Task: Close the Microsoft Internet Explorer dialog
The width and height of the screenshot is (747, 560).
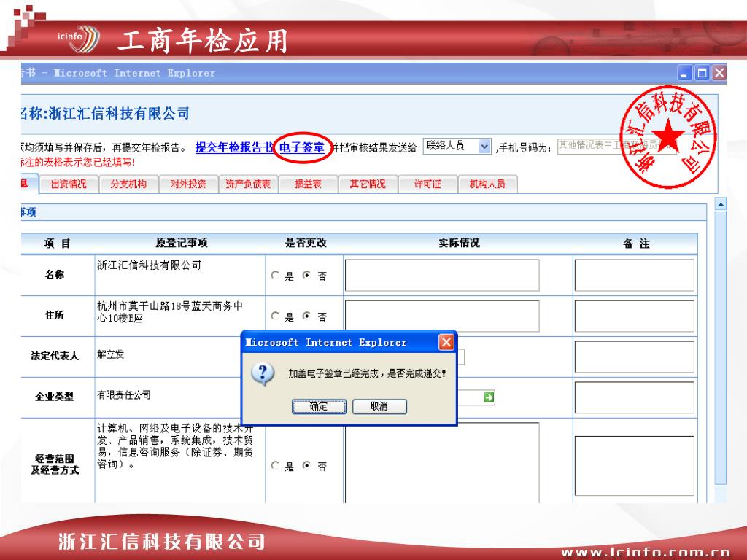Action: [446, 342]
